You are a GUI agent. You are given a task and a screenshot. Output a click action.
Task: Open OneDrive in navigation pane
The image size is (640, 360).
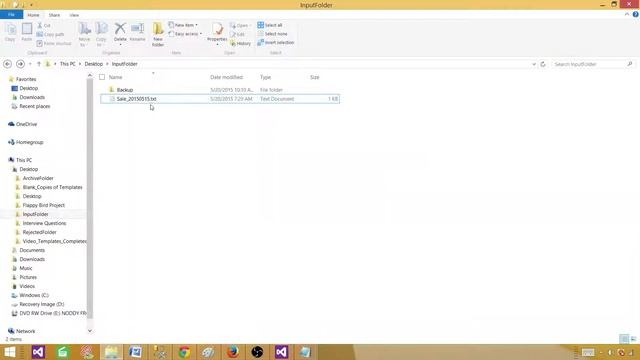coord(27,124)
